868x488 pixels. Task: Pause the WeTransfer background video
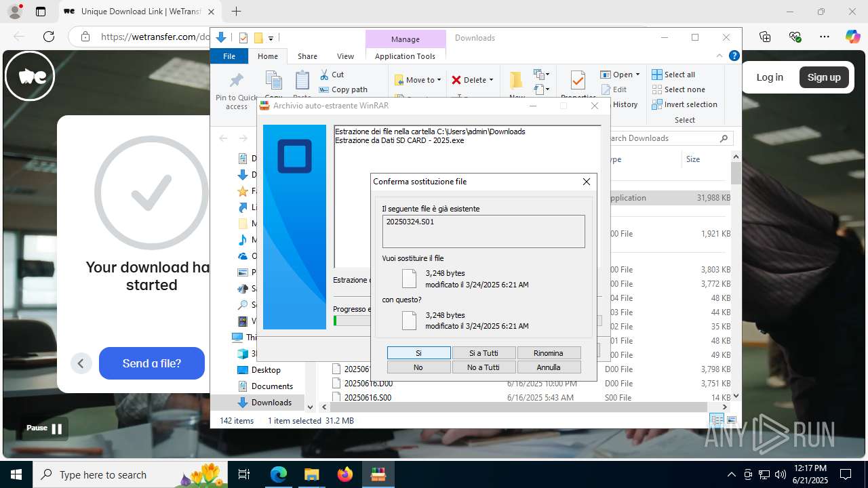pos(45,428)
